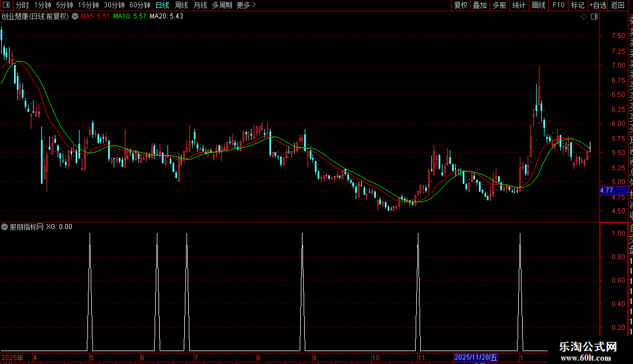Toggle the right side panel icon
This screenshot has width=633, height=364.
click(x=594, y=17)
